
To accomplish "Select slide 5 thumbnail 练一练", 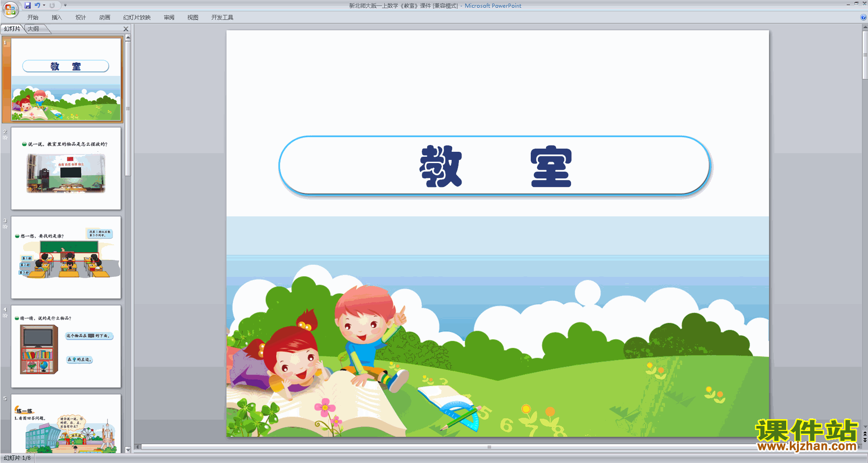I will [66, 424].
